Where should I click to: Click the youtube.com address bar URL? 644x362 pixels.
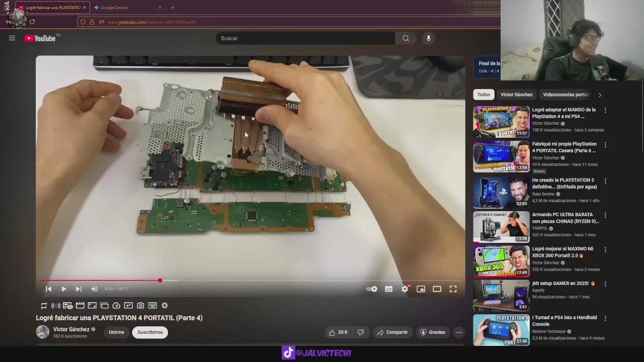click(x=151, y=22)
